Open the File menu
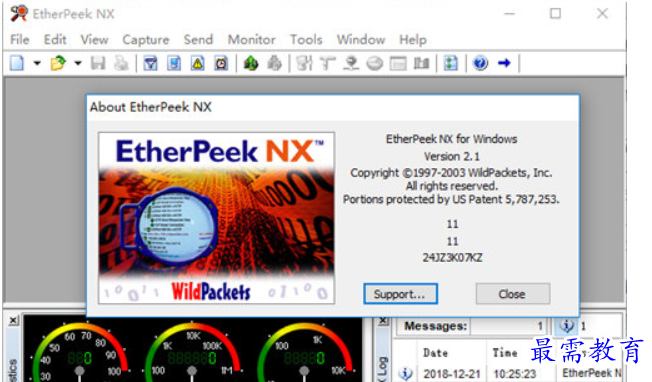The image size is (652, 382). coord(20,39)
